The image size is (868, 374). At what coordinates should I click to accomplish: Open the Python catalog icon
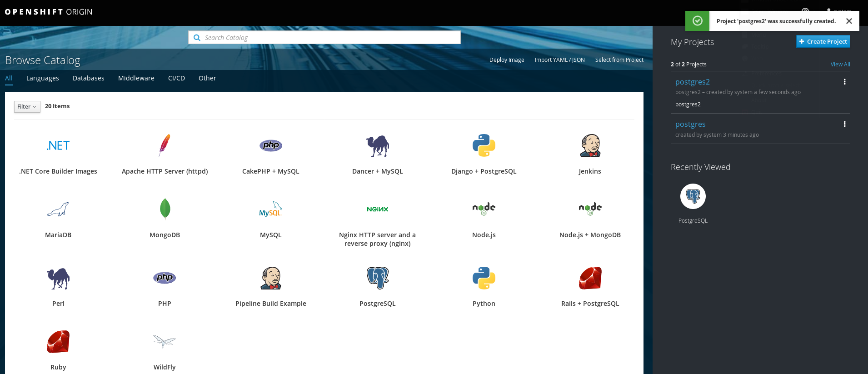coord(484,278)
